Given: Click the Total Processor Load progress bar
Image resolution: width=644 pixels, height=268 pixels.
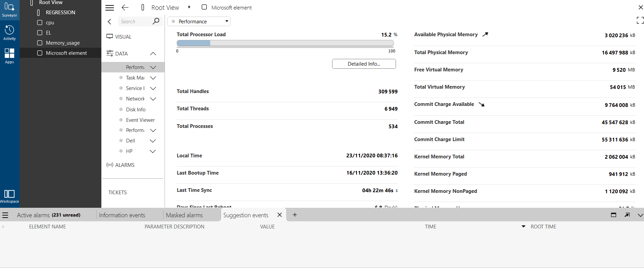Looking at the screenshot, I should pos(285,43).
